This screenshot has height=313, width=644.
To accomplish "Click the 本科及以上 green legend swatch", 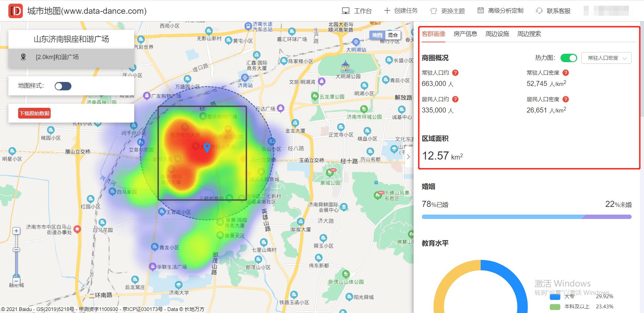I will point(555,307).
